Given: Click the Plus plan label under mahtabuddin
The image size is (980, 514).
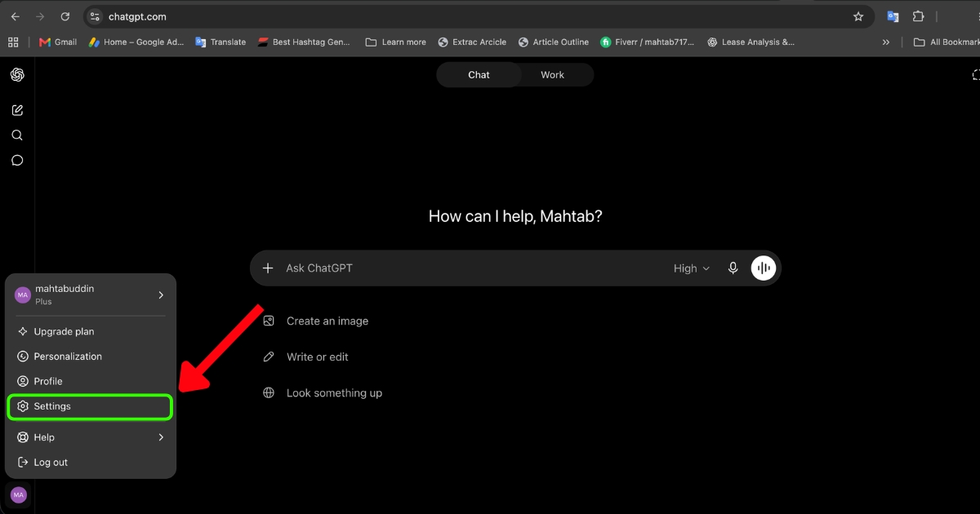Looking at the screenshot, I should [43, 302].
